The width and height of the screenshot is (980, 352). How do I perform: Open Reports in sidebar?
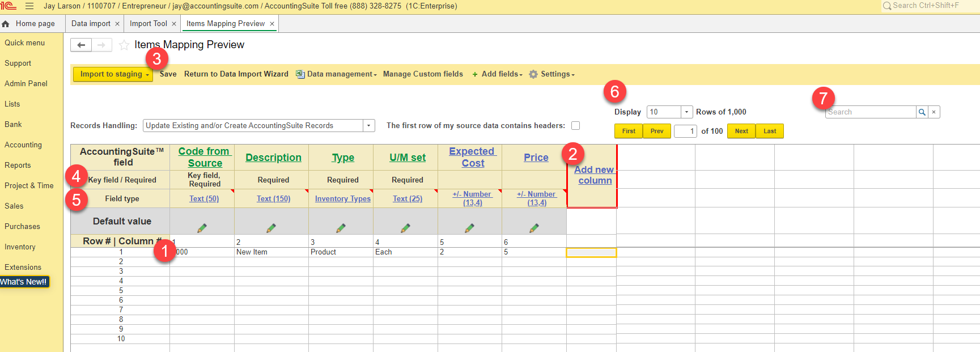pos(18,166)
